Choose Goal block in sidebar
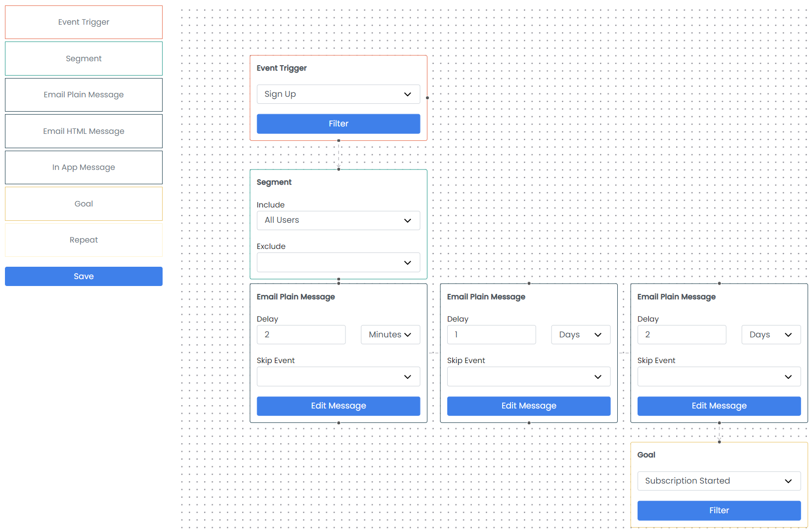The width and height of the screenshot is (812, 532). coord(84,204)
